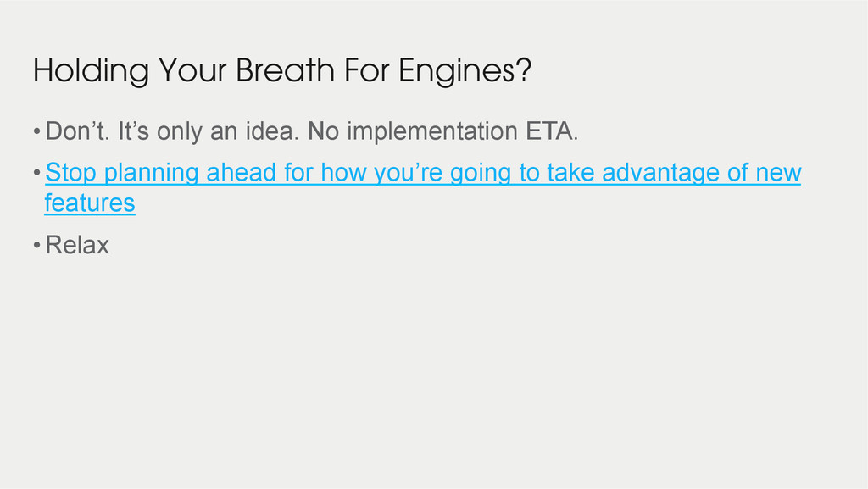Click the bullet dot before the blue link
The image size is (868, 489).
coord(37,173)
